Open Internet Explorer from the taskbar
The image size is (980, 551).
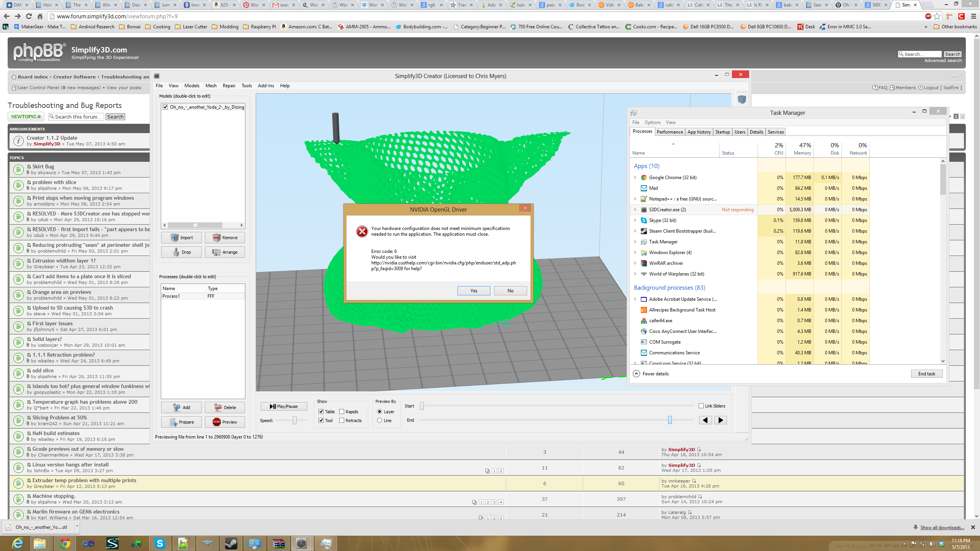(18, 543)
